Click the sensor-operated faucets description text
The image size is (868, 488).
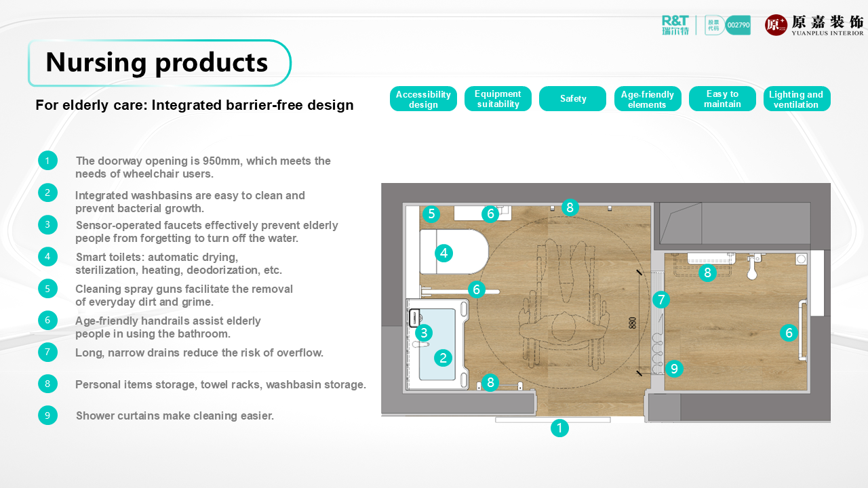click(206, 232)
